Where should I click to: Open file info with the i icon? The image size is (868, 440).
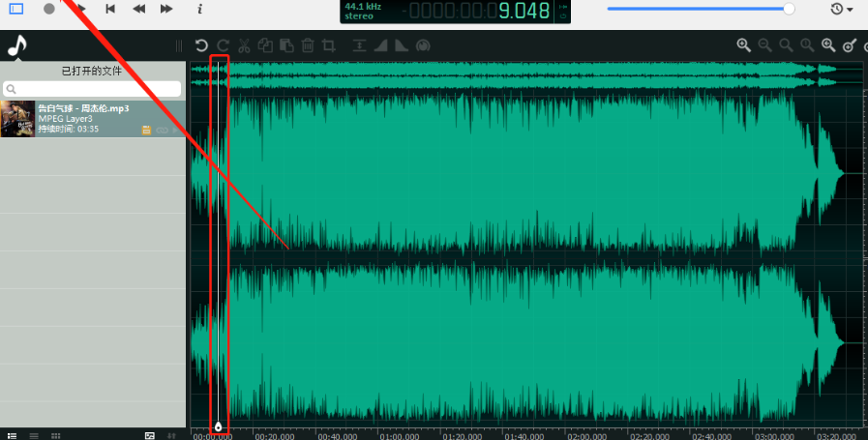click(x=199, y=9)
